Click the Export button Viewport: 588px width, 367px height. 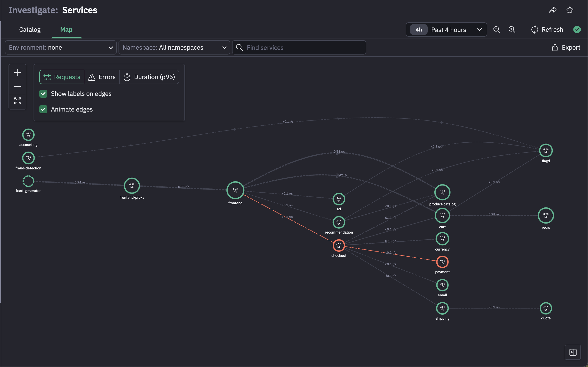coord(566,48)
